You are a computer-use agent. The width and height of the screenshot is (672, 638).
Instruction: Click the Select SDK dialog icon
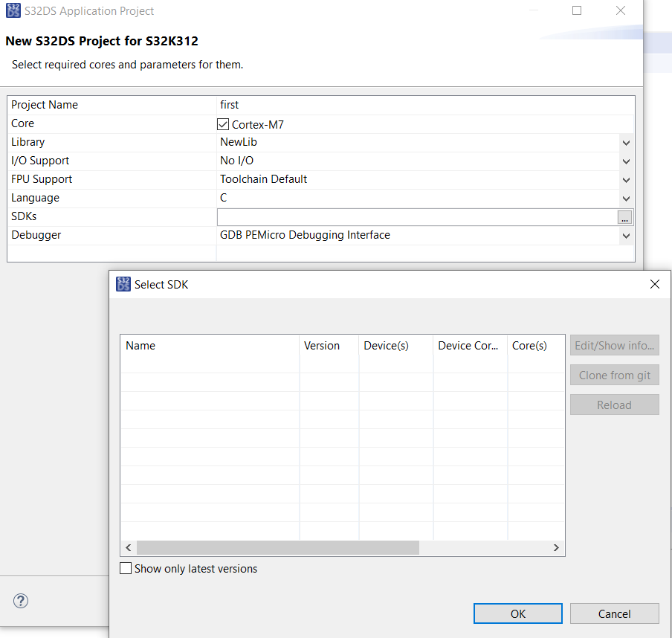coord(123,284)
